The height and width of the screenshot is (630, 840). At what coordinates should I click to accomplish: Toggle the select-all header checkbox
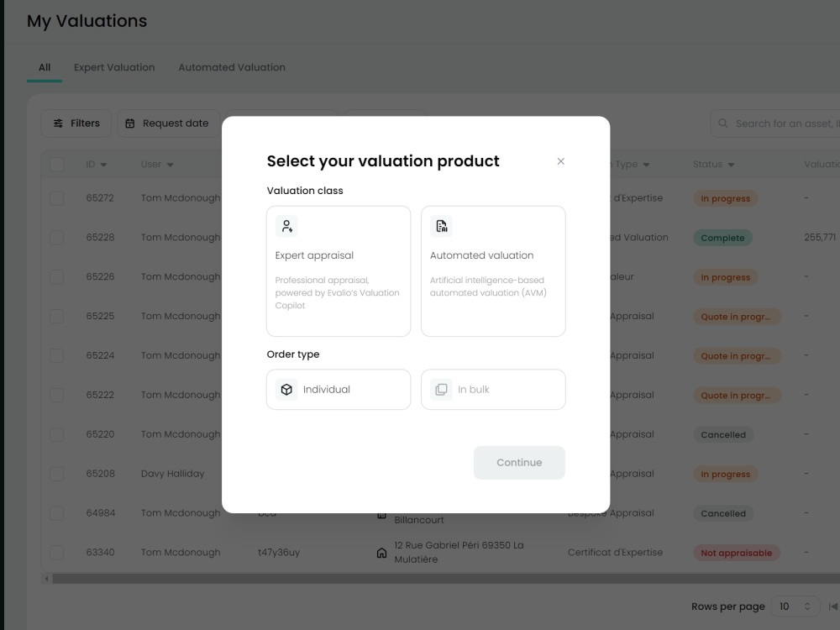click(x=57, y=165)
